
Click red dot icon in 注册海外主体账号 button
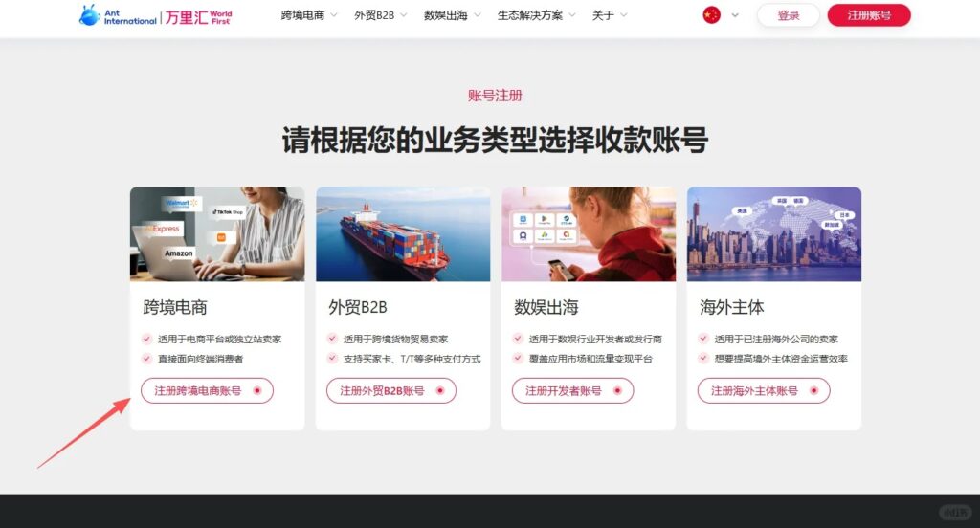(813, 390)
